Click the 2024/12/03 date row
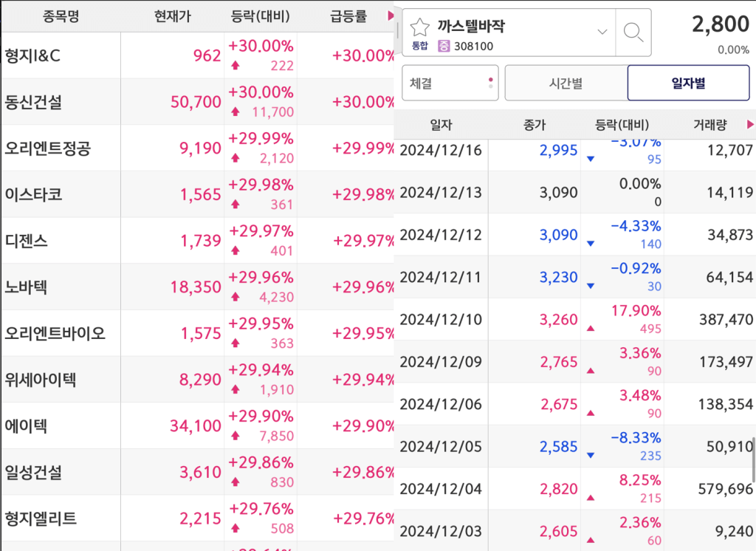756x551 pixels. click(574, 531)
